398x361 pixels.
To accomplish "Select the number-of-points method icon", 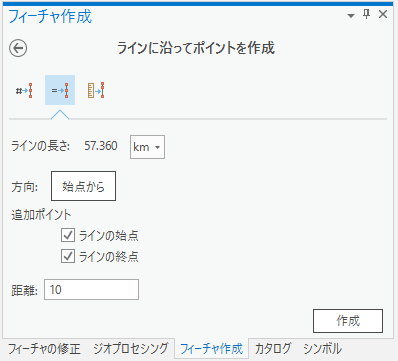I will coord(24,90).
